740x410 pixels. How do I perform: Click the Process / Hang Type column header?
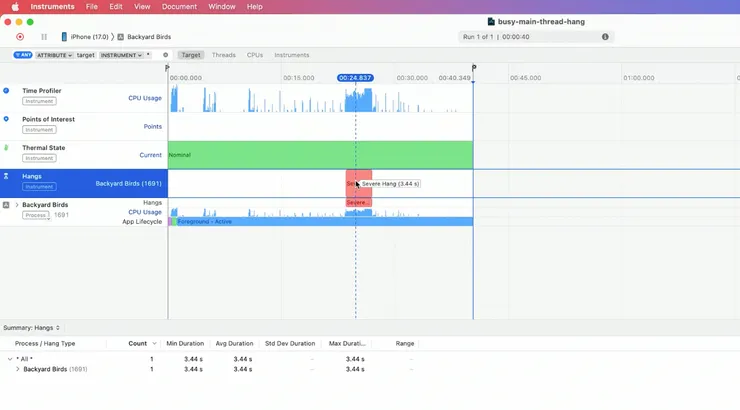45,343
